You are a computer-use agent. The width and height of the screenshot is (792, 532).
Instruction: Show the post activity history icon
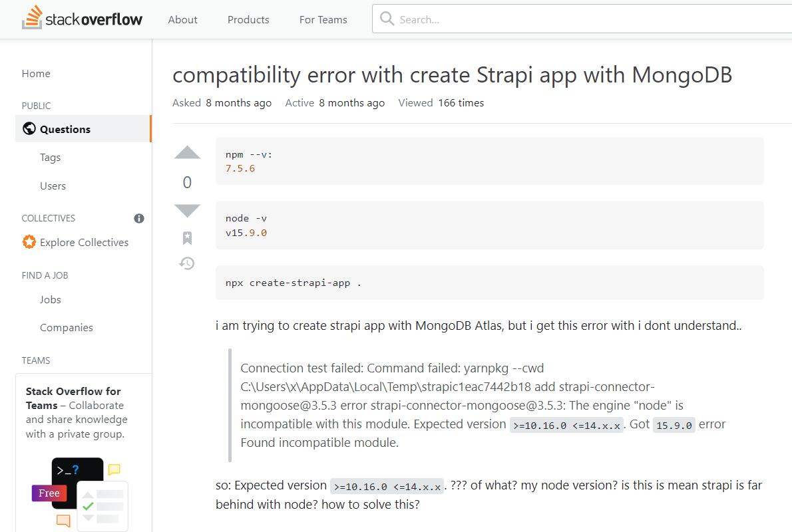click(187, 263)
